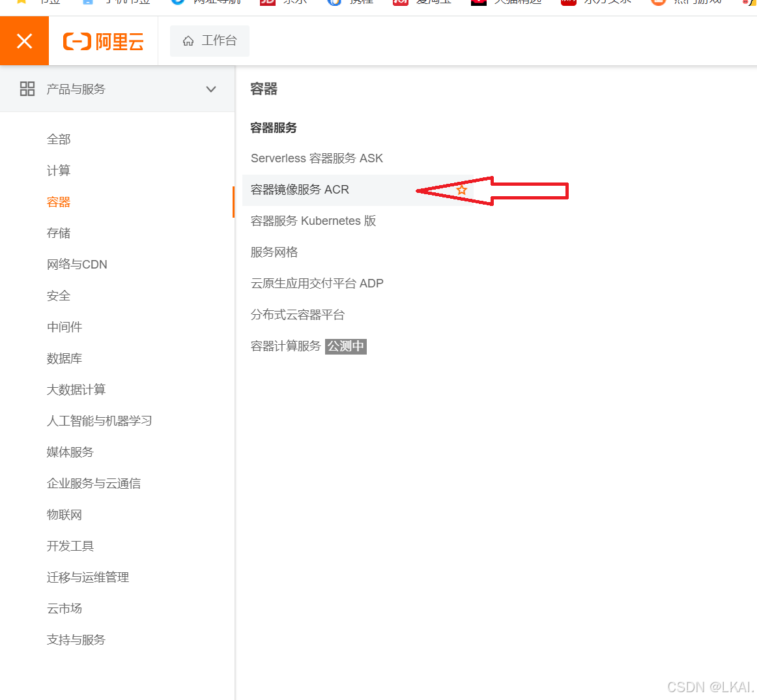
Task: Select the 安全 category
Action: (x=59, y=296)
